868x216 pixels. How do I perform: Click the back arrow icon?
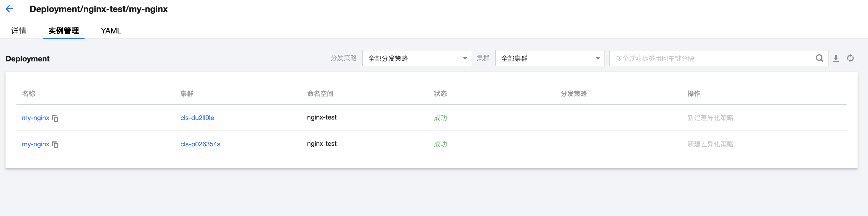pos(9,9)
